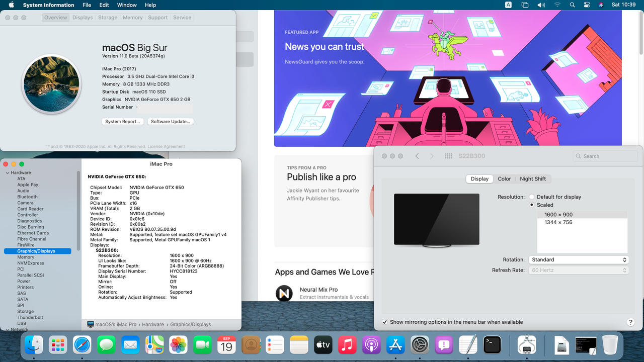
Task: Launch Safari from the Dock
Action: pos(83,345)
